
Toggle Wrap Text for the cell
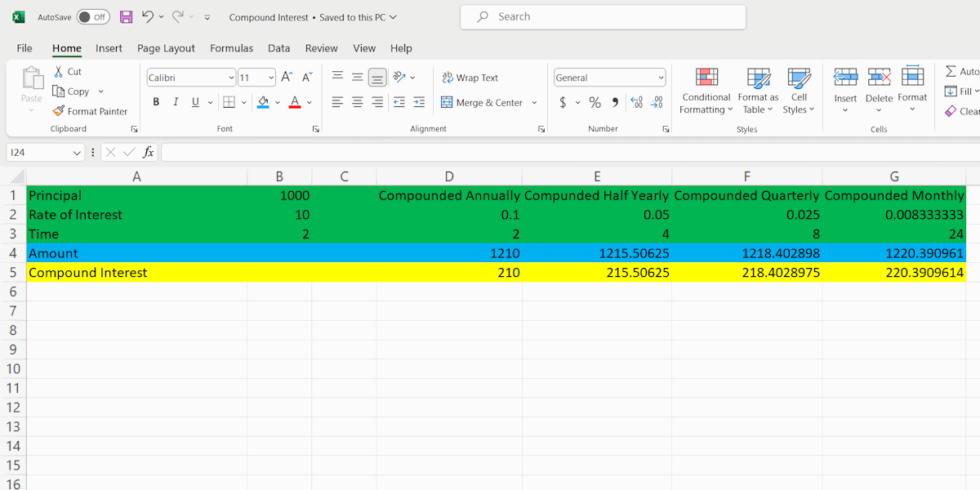(x=470, y=78)
